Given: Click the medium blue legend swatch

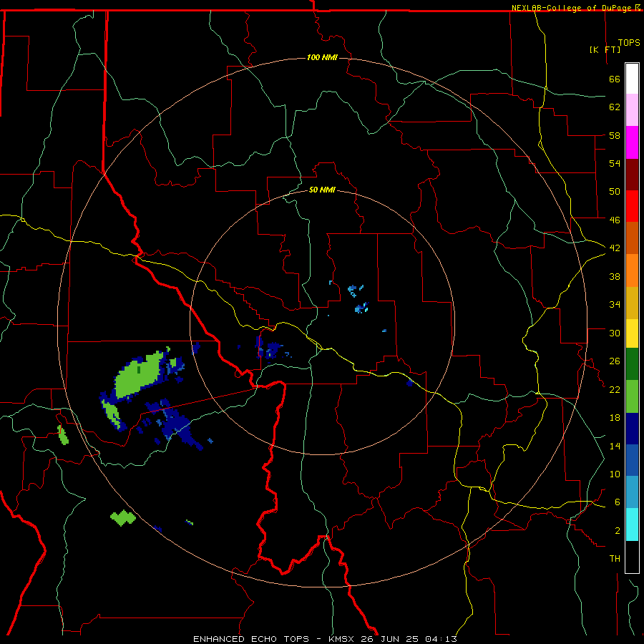Looking at the screenshot, I should tap(632, 460).
